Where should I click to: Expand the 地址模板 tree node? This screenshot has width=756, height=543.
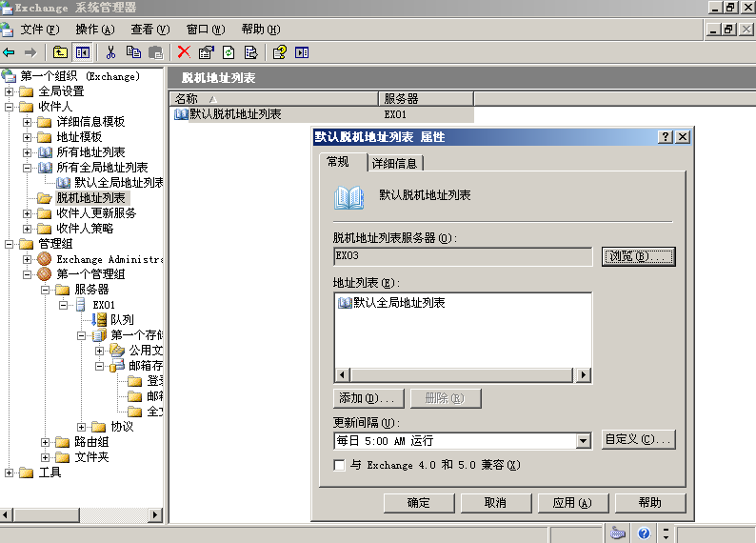(27, 137)
